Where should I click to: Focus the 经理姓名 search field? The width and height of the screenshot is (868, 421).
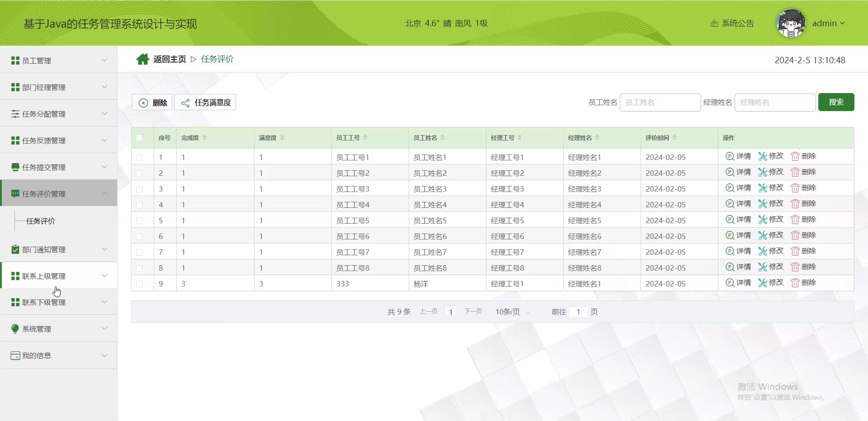click(x=775, y=103)
